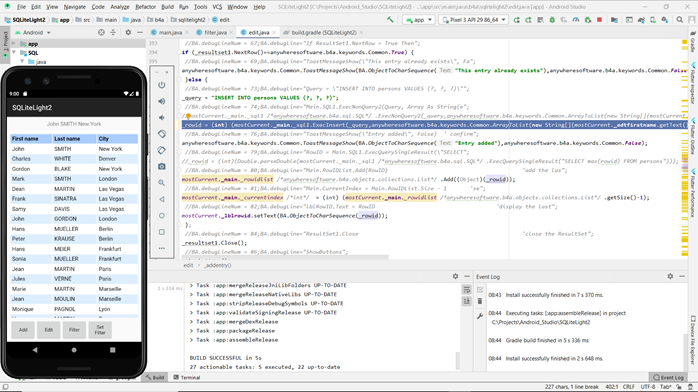Take emulator screenshot with camera icon
The width and height of the screenshot is (698, 392).
click(162, 166)
